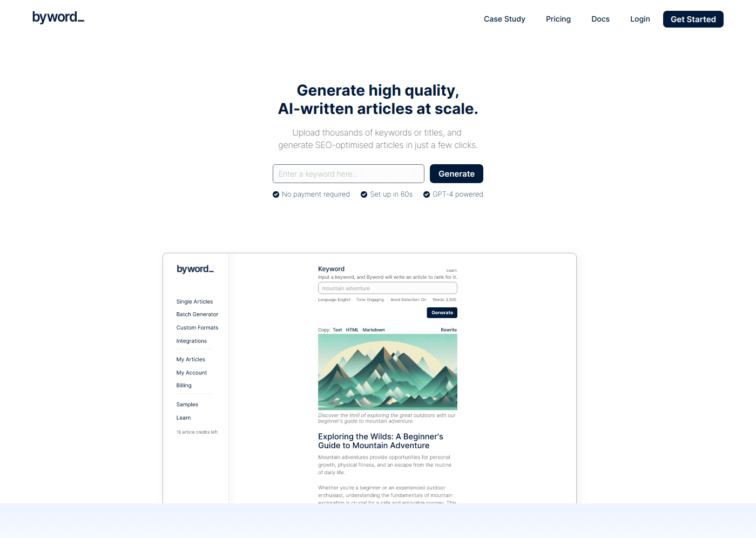Click the Upload thousands of keywords subtitle

coord(378,139)
